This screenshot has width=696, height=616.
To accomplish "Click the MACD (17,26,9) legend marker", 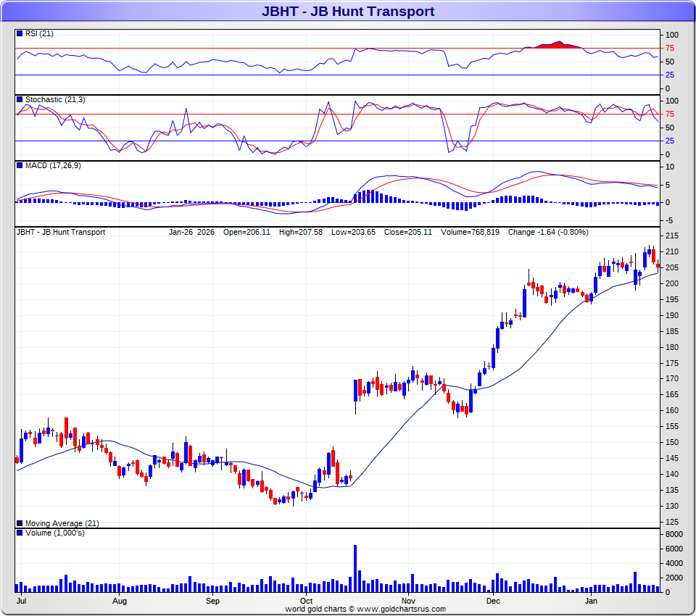I will click(20, 166).
